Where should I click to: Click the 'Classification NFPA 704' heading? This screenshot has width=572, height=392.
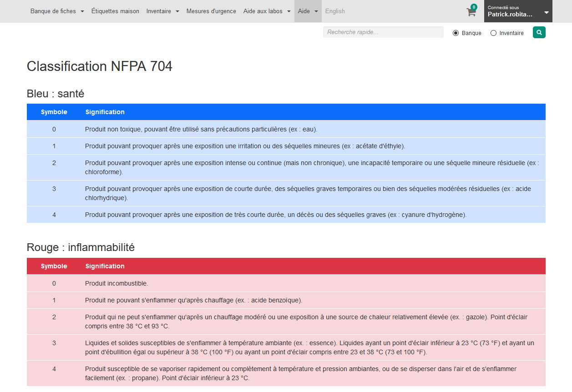pyautogui.click(x=100, y=66)
